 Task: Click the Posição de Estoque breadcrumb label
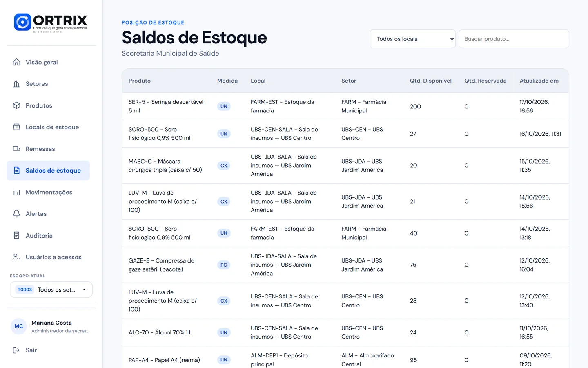(x=153, y=22)
